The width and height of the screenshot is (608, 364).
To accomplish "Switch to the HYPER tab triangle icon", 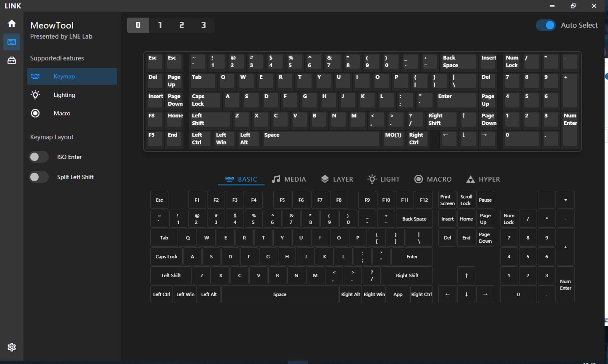I will [x=470, y=179].
